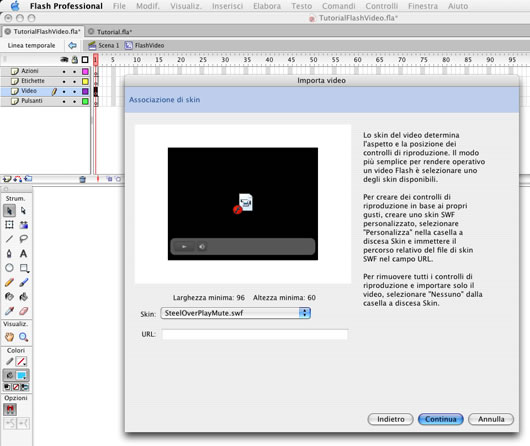The image size is (530, 446).
Task: Click the stroke pencil icon in Colori
Action: tap(9, 361)
